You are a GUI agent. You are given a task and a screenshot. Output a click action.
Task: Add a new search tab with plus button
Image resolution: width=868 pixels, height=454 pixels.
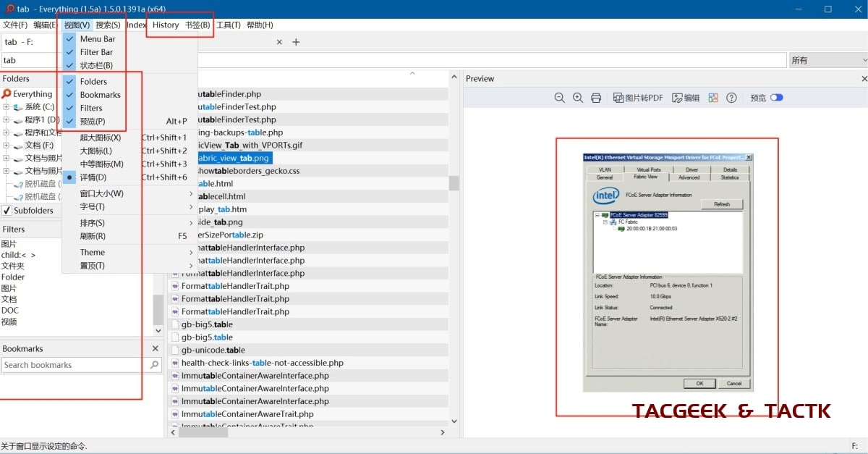pos(296,42)
